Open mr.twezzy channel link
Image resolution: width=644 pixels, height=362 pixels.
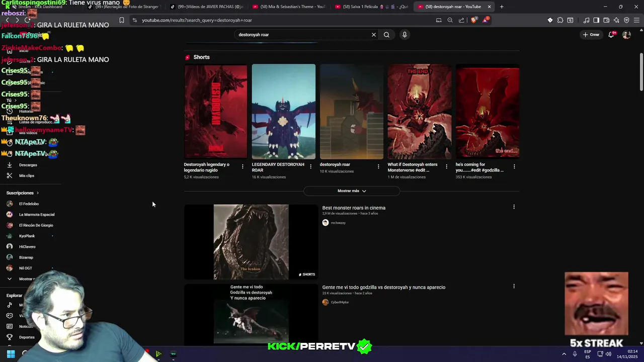click(338, 223)
